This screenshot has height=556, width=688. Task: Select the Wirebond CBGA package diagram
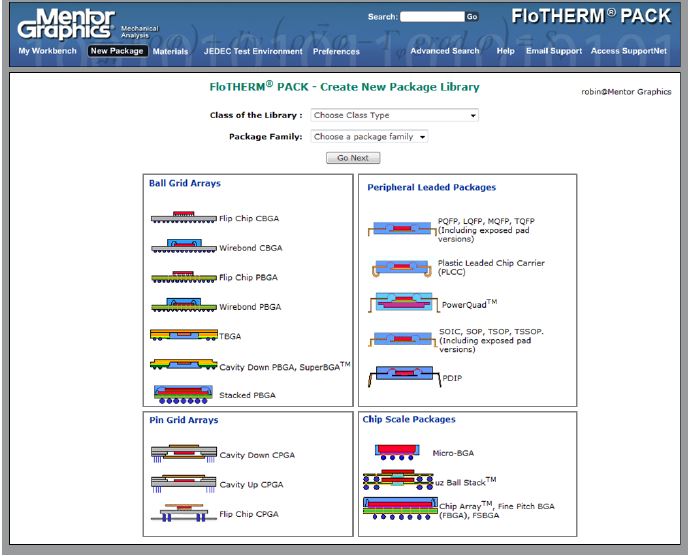click(184, 246)
